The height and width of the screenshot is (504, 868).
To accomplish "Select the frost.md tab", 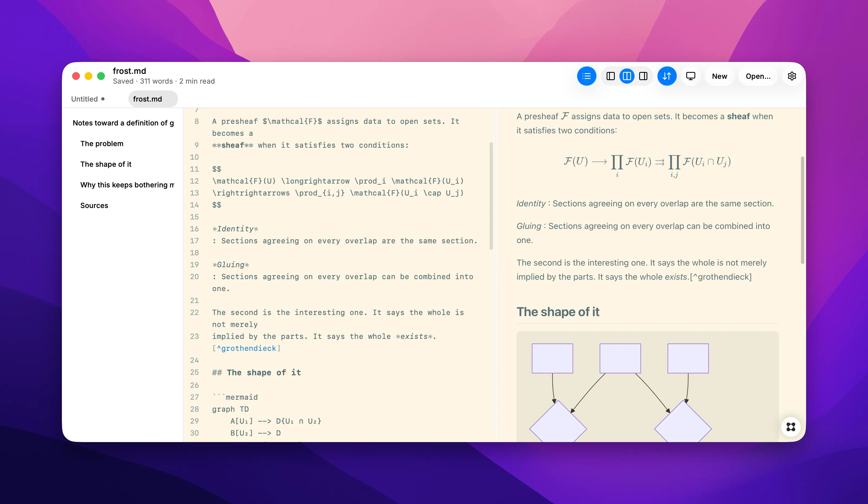I will tap(153, 99).
